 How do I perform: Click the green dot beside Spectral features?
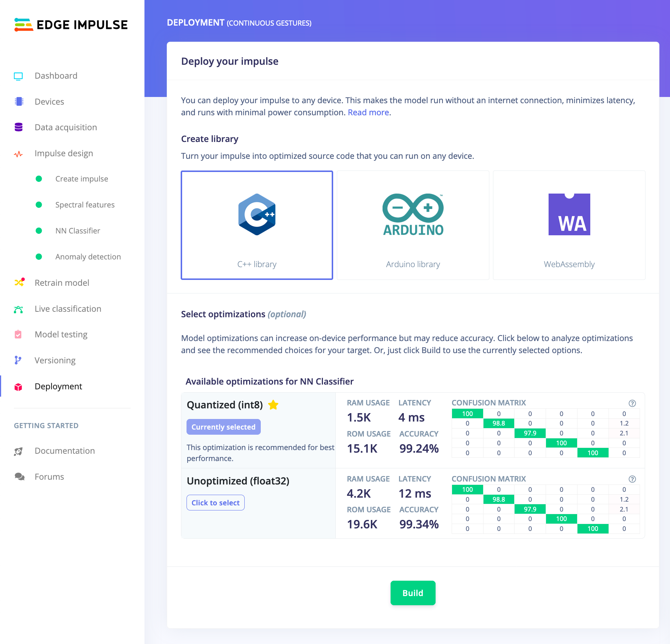pos(39,205)
